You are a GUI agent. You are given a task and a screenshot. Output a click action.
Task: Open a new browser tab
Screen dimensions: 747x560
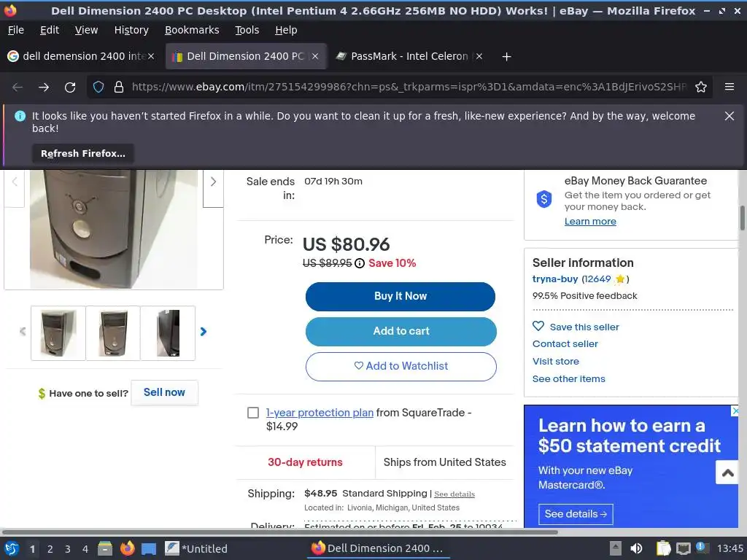[506, 57]
